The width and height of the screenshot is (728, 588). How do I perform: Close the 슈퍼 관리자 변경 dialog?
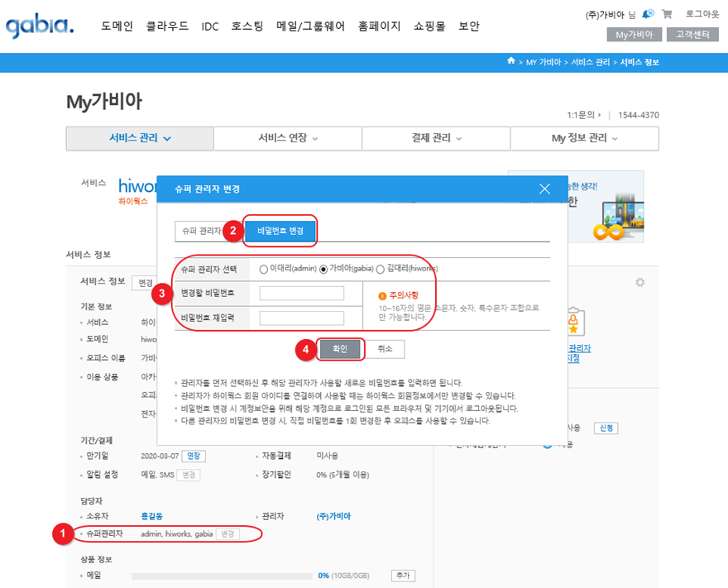click(544, 189)
